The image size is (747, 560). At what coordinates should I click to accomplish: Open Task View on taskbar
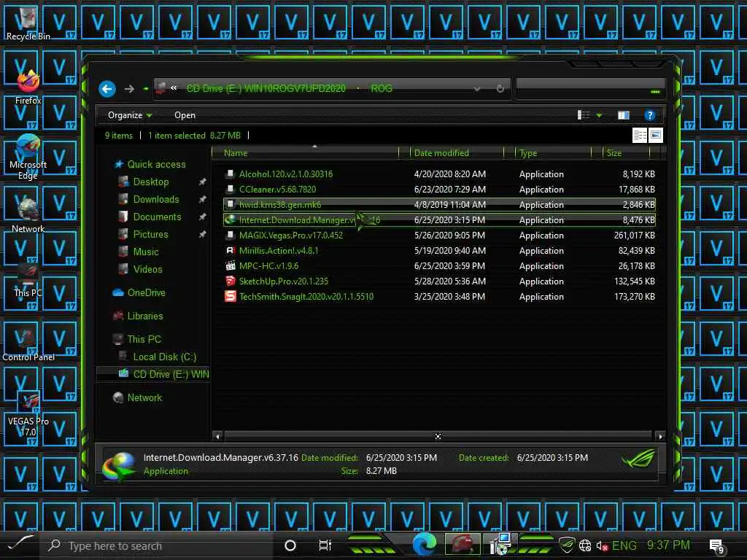pyautogui.click(x=325, y=545)
